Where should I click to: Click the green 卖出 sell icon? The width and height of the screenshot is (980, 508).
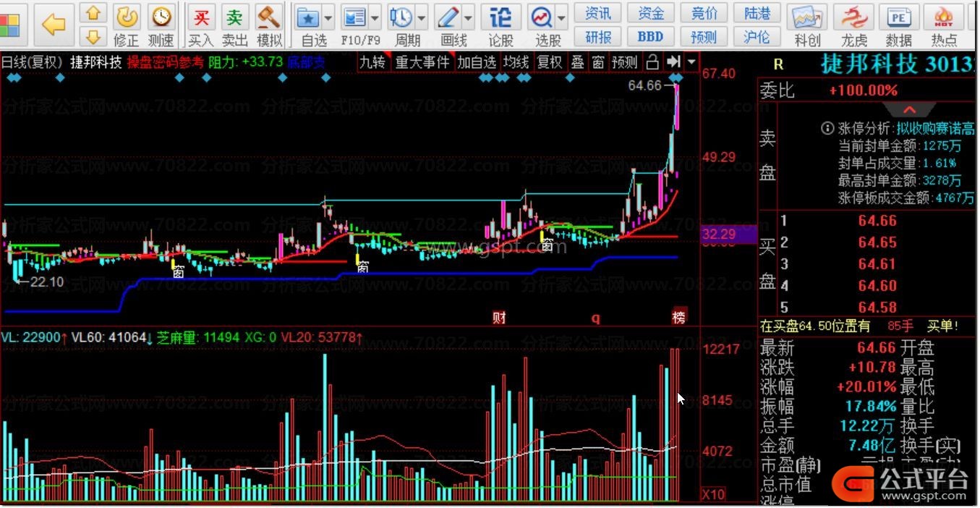click(234, 25)
